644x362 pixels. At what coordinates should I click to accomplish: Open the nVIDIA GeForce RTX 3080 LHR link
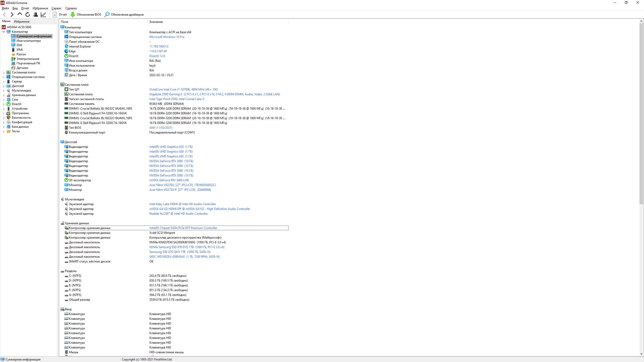169,180
